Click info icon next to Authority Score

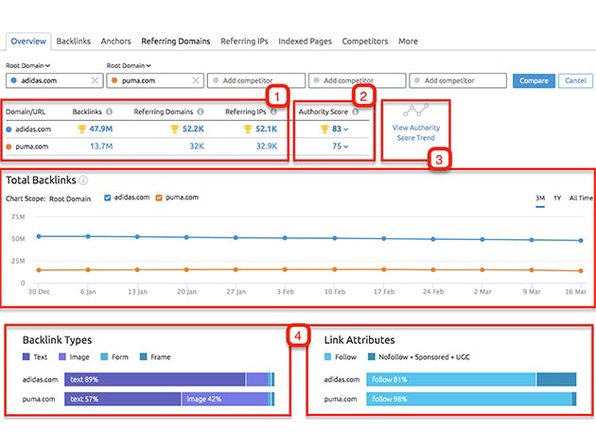(355, 112)
